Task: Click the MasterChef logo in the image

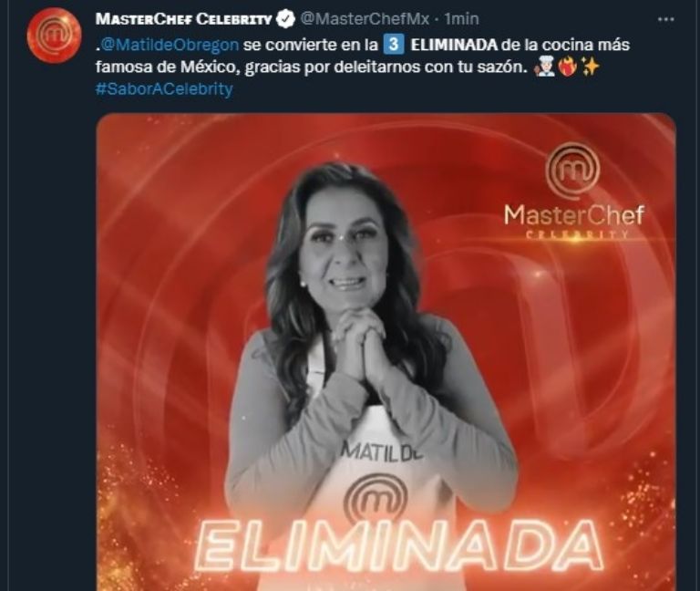Action: click(x=573, y=170)
